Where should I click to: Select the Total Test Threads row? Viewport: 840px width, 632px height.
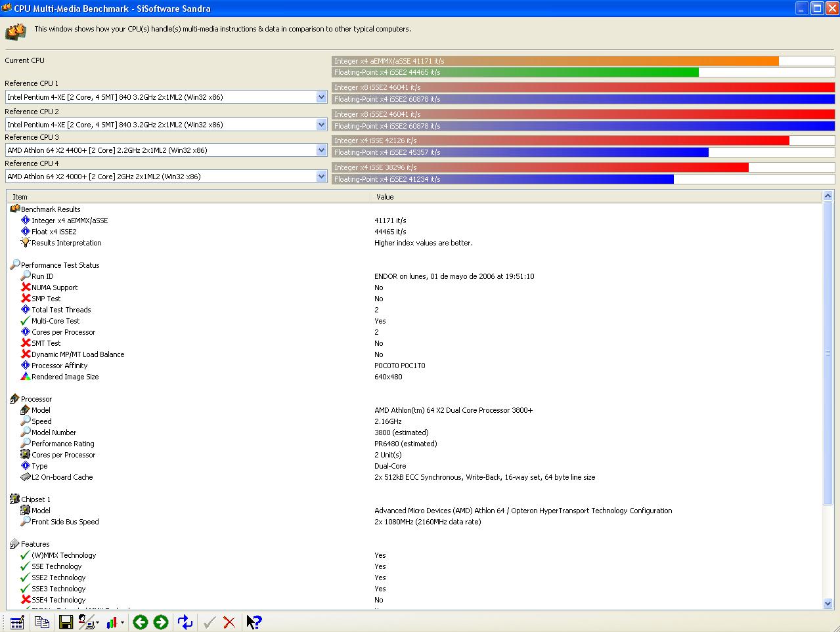coord(414,310)
